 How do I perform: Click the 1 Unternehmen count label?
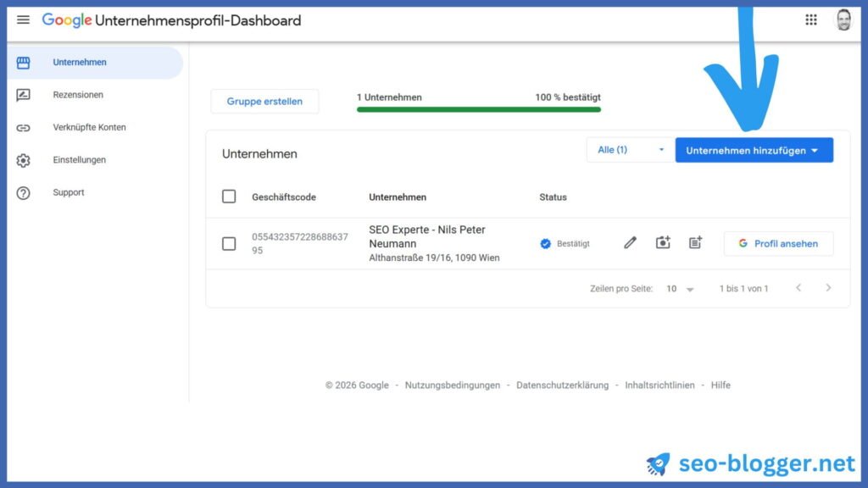(x=389, y=97)
